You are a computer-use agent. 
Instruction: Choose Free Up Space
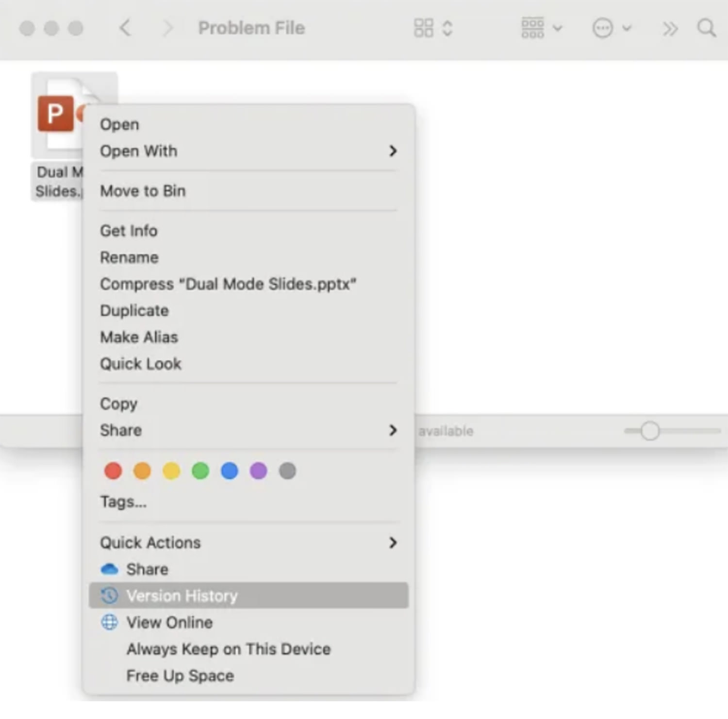click(x=248, y=676)
